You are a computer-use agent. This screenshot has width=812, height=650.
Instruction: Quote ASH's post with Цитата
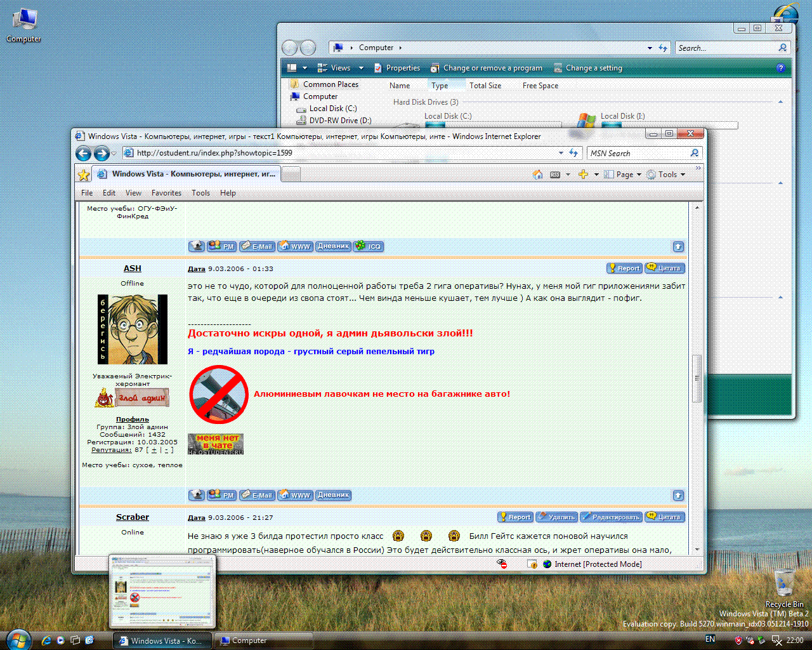[665, 268]
